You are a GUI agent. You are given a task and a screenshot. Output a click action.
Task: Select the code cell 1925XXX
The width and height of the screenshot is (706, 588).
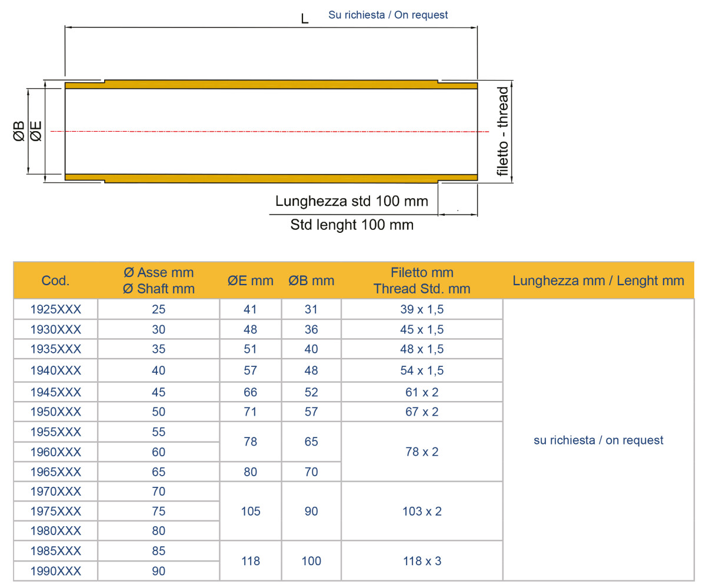point(55,309)
